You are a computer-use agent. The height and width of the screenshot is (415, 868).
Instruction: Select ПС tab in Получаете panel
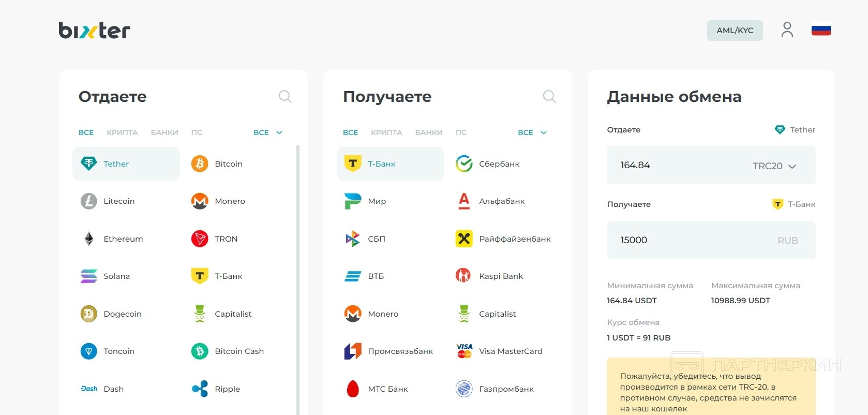[461, 132]
